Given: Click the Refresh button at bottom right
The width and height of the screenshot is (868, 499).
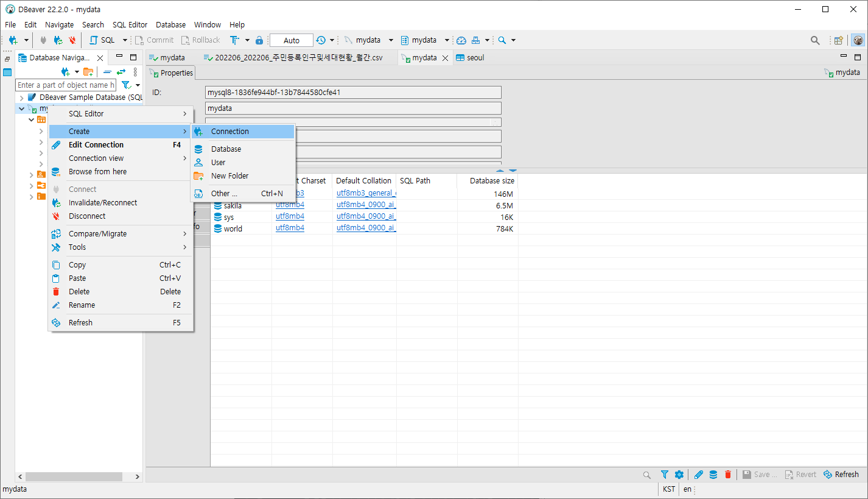Looking at the screenshot, I should click(841, 475).
